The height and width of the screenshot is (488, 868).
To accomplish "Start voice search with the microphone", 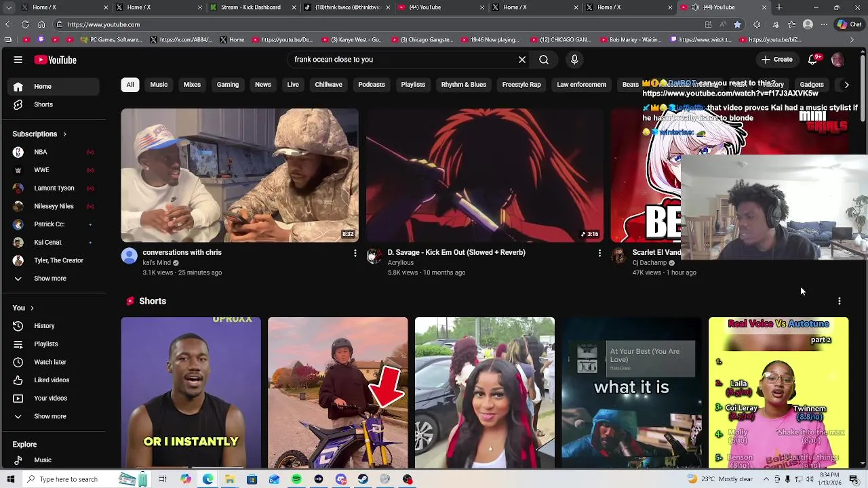I will coord(574,60).
